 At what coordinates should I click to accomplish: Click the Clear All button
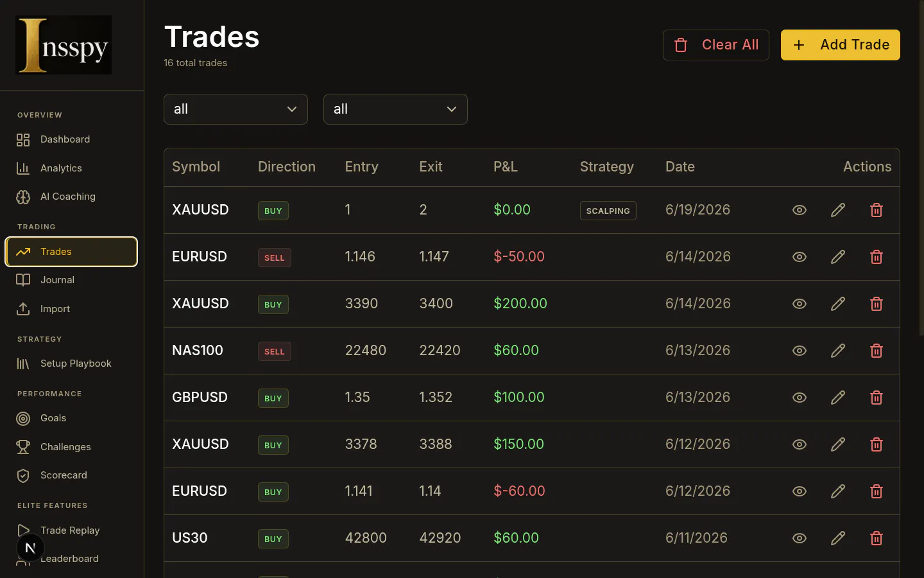pos(716,45)
